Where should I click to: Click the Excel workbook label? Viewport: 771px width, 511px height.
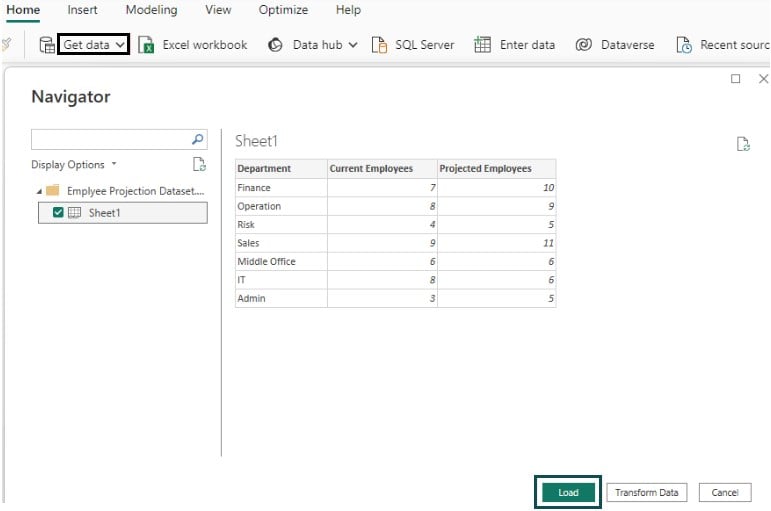click(205, 45)
